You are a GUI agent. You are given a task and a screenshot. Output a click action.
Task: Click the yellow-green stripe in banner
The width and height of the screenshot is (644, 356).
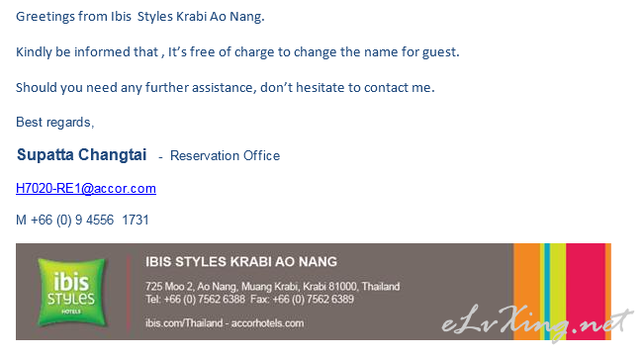click(x=558, y=292)
